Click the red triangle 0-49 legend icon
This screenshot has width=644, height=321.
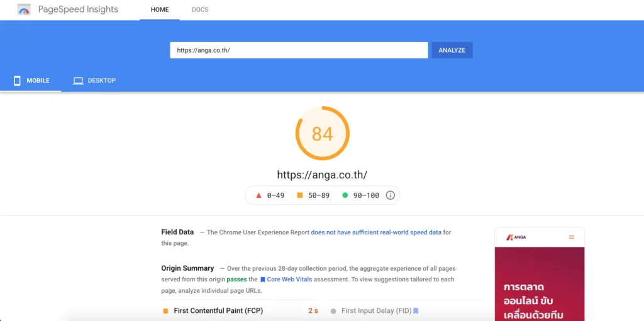[258, 195]
